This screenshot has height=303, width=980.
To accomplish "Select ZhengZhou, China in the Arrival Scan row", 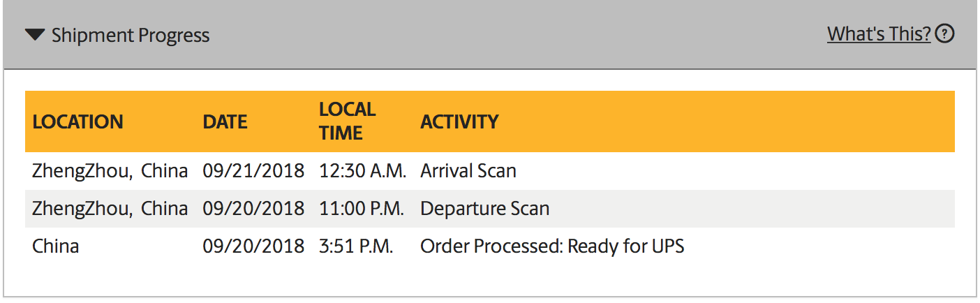I will 110,171.
